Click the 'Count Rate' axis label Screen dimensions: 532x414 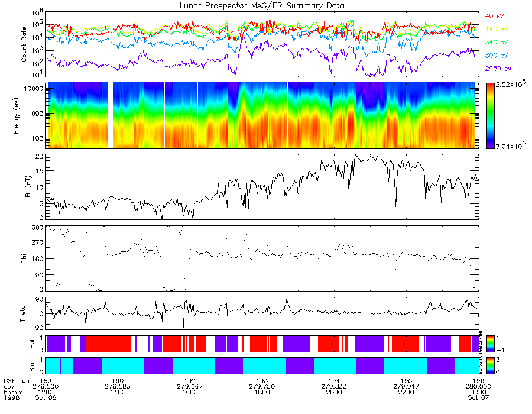click(x=24, y=44)
